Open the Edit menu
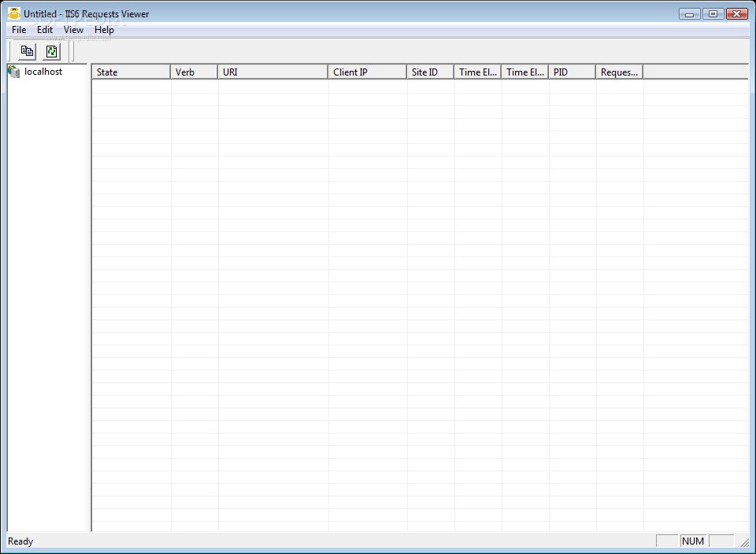This screenshot has height=554, width=756. click(45, 30)
